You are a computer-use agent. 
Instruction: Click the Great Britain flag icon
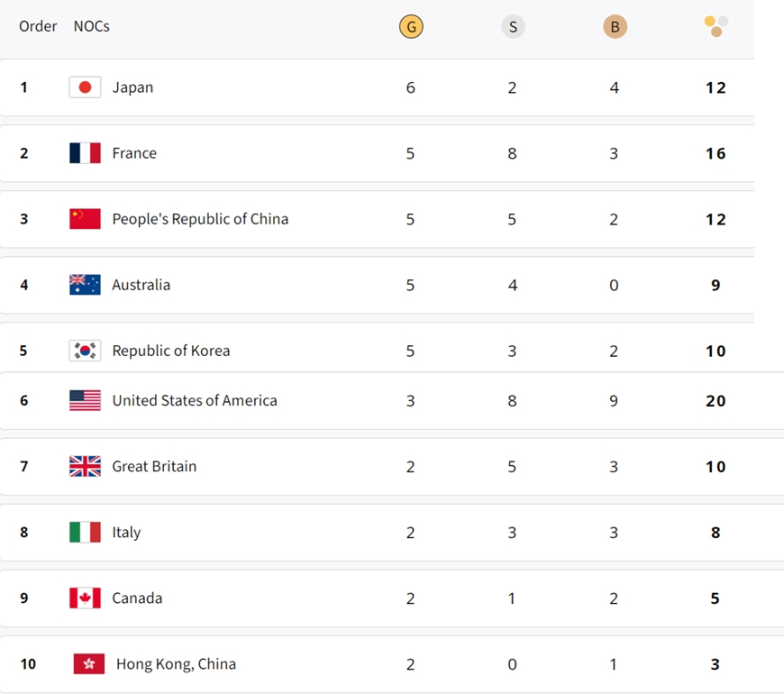tap(85, 466)
